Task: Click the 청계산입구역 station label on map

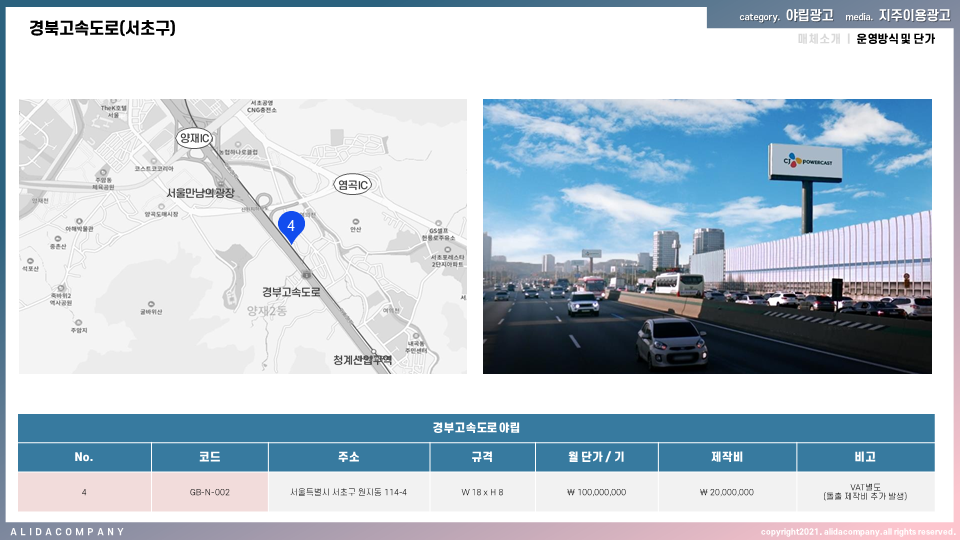Action: click(363, 360)
